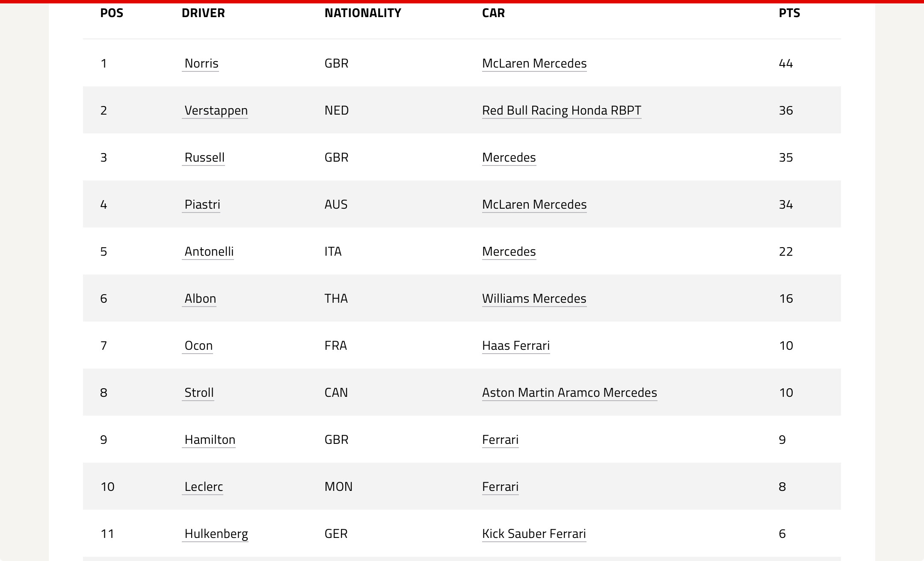924x561 pixels.
Task: Open Mercedes team link in Russell row
Action: tap(509, 157)
